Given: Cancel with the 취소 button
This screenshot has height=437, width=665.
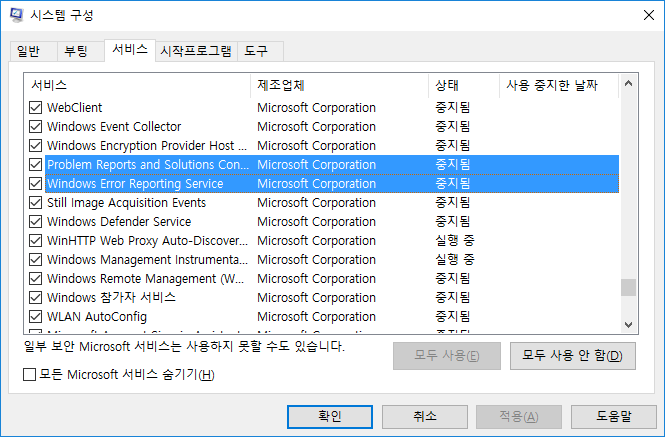Looking at the screenshot, I should tap(425, 417).
